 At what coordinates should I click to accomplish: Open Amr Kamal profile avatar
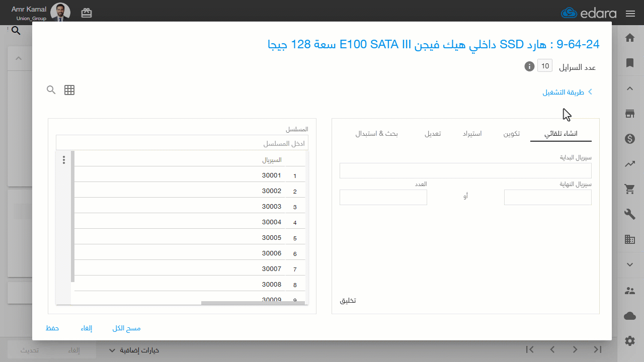click(x=60, y=13)
